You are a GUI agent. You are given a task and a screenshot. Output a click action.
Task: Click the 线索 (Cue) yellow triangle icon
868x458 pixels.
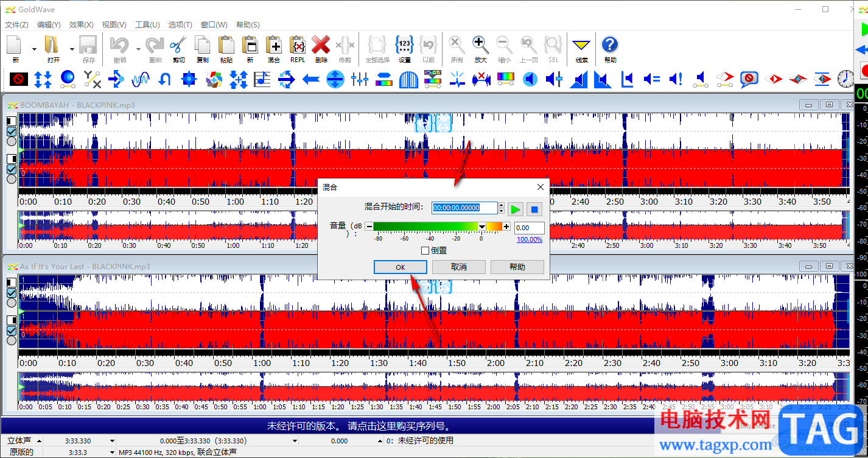(x=582, y=45)
